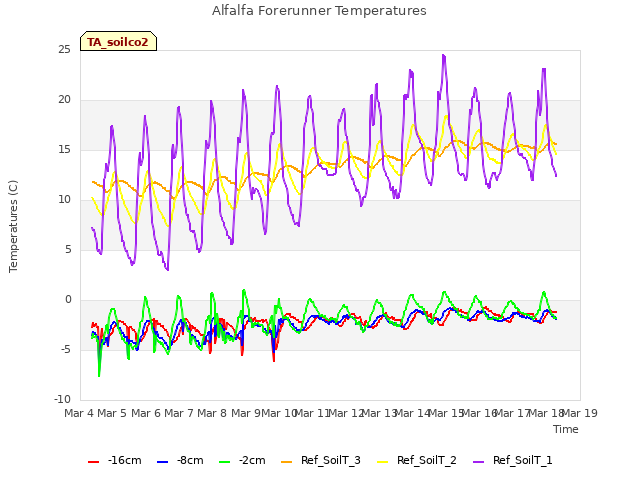Image resolution: width=640 pixels, height=480 pixels.
Task: Click the -16cm legend label
Action: [x=124, y=460]
